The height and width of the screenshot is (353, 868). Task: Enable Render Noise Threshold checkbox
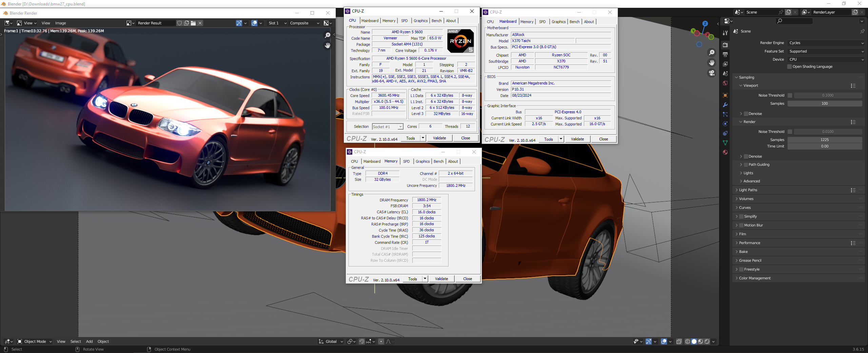[790, 132]
